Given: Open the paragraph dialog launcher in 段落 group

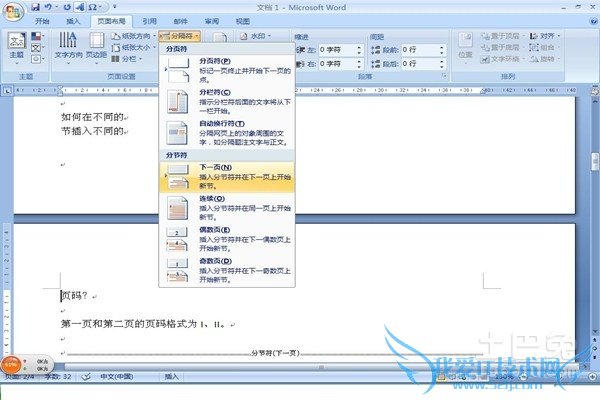Looking at the screenshot, I should [444, 76].
